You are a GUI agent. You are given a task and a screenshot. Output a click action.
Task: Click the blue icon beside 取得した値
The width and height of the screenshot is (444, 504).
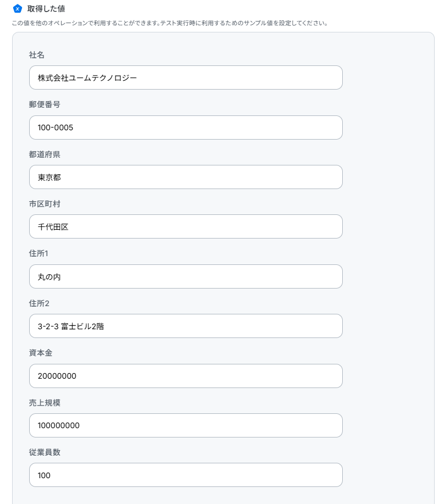(x=17, y=9)
